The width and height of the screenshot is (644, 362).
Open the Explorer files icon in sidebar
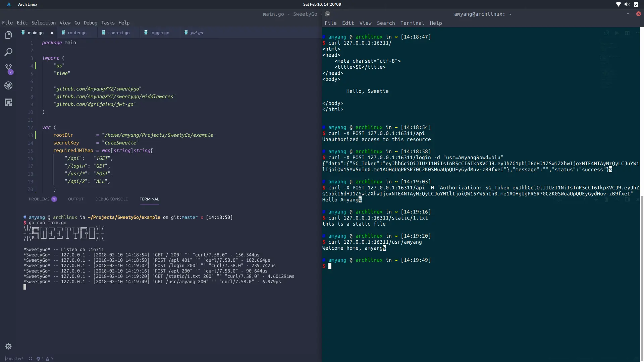[8, 35]
